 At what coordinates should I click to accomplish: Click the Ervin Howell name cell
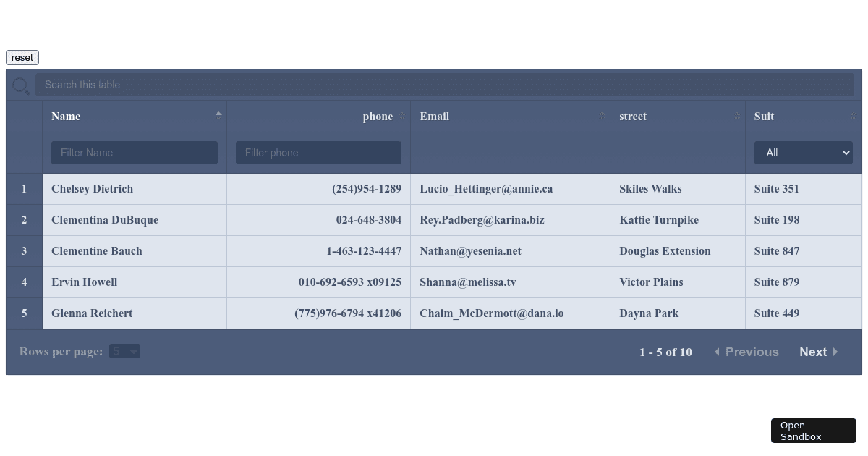tap(84, 282)
